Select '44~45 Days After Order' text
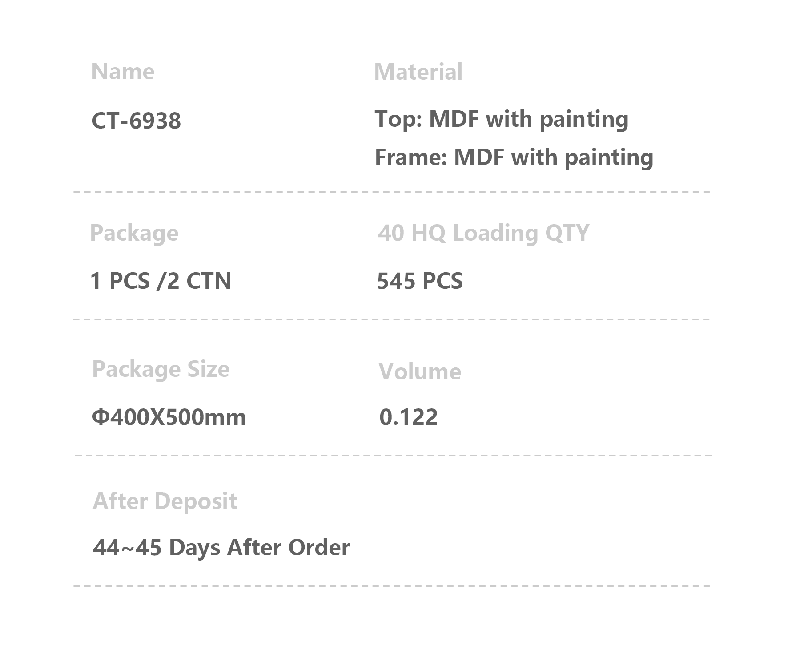Image resolution: width=800 pixels, height=658 pixels. 221,547
